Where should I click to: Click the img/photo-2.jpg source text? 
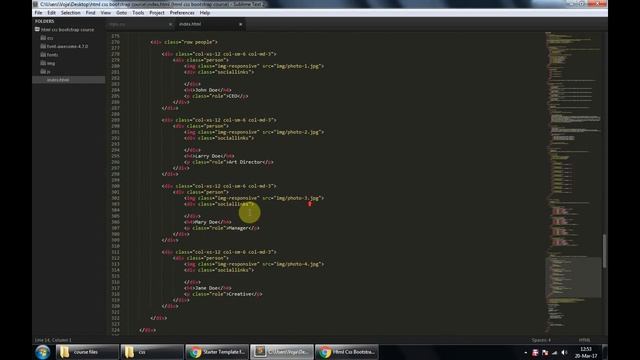point(298,132)
